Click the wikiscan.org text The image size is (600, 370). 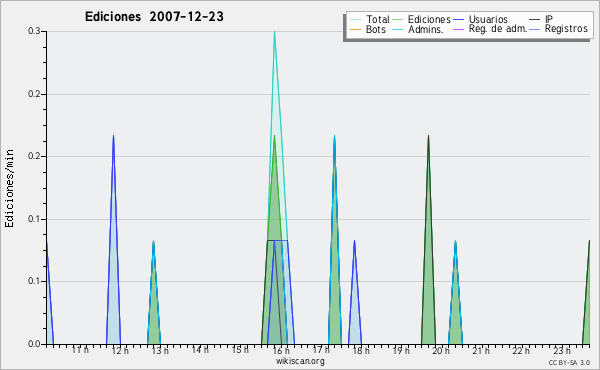pyautogui.click(x=300, y=361)
